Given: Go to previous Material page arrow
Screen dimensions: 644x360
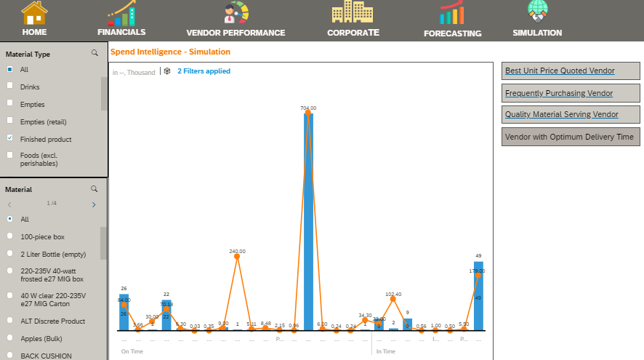Looking at the screenshot, I should pos(9,204).
